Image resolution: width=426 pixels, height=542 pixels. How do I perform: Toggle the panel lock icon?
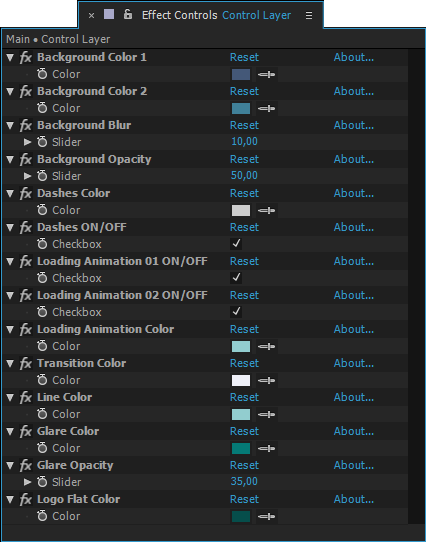(128, 15)
